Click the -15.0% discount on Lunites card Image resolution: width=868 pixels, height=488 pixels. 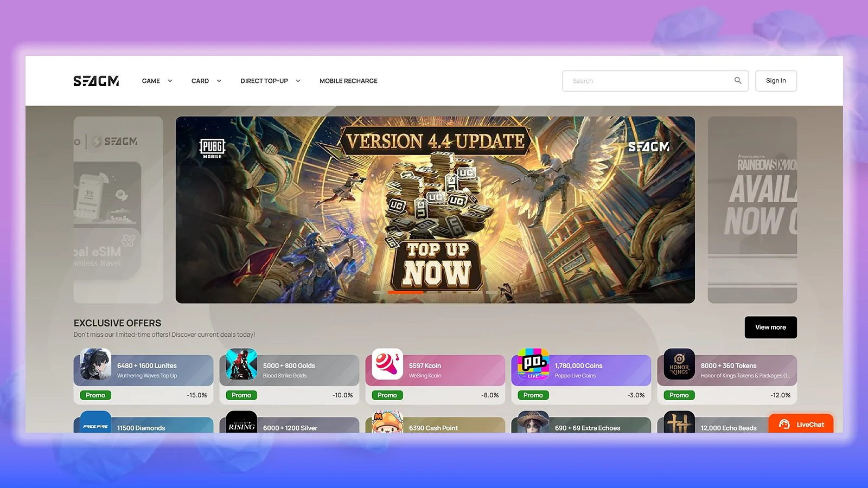(x=197, y=395)
